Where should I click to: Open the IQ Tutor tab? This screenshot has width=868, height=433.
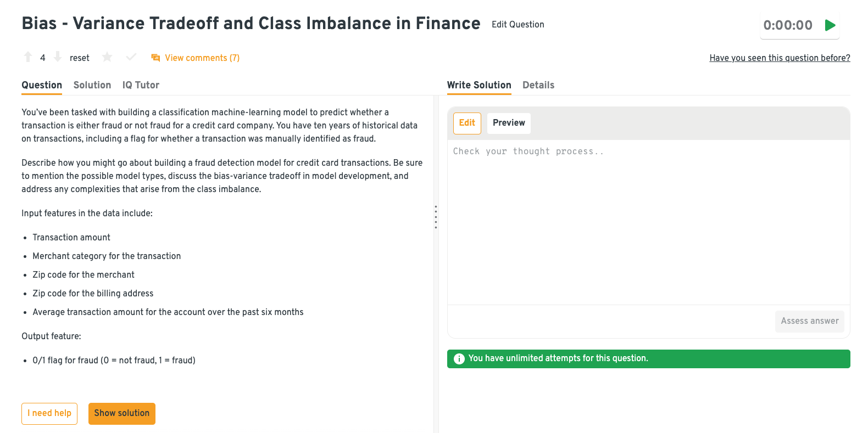[141, 85]
